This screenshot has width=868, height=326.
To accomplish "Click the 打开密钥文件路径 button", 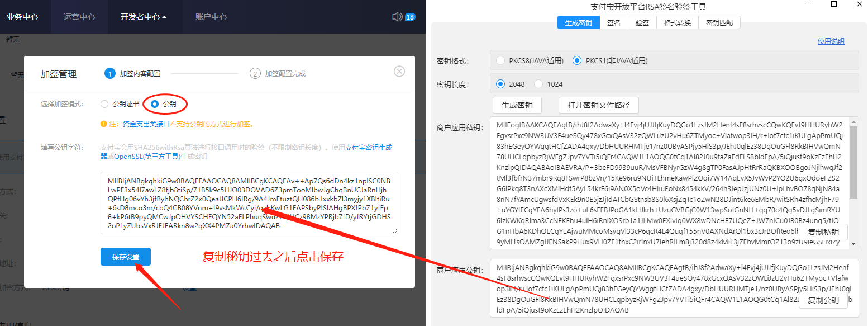I will coord(599,105).
